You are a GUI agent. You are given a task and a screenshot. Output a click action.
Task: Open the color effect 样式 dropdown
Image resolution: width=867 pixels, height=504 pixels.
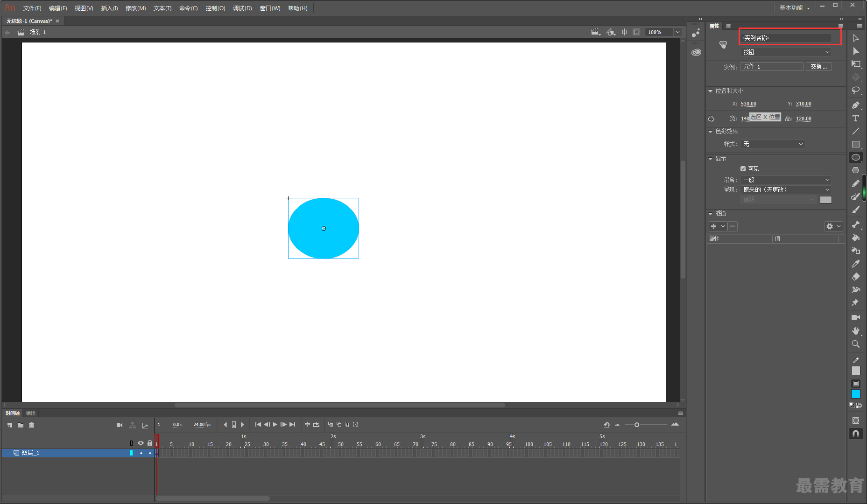coord(773,144)
